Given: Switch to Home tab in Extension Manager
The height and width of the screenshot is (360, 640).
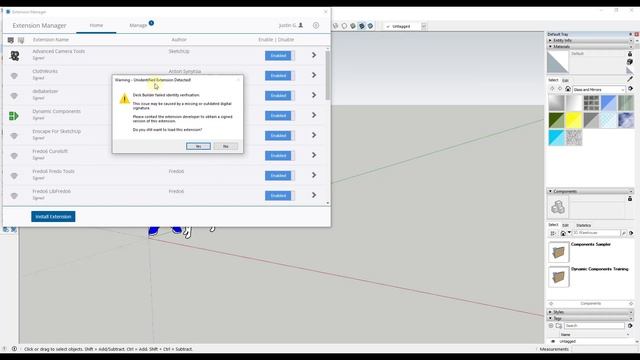Looking at the screenshot, I should (x=96, y=25).
